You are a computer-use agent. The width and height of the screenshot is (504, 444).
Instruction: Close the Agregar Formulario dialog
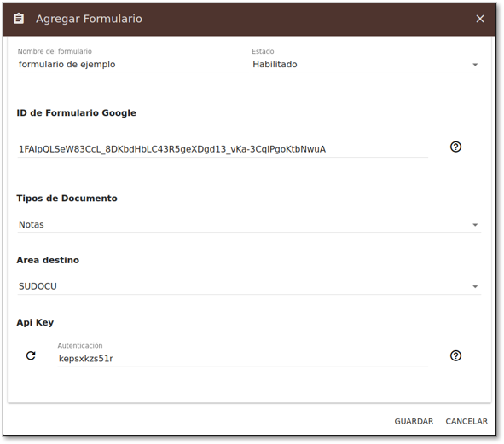tap(480, 19)
